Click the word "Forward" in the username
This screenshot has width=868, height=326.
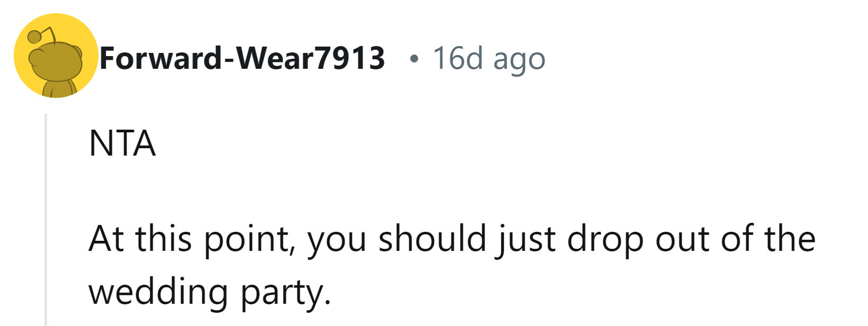tap(161, 58)
